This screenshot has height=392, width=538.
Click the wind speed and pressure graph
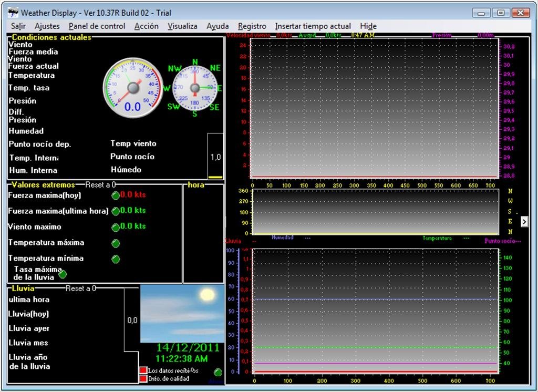375,108
